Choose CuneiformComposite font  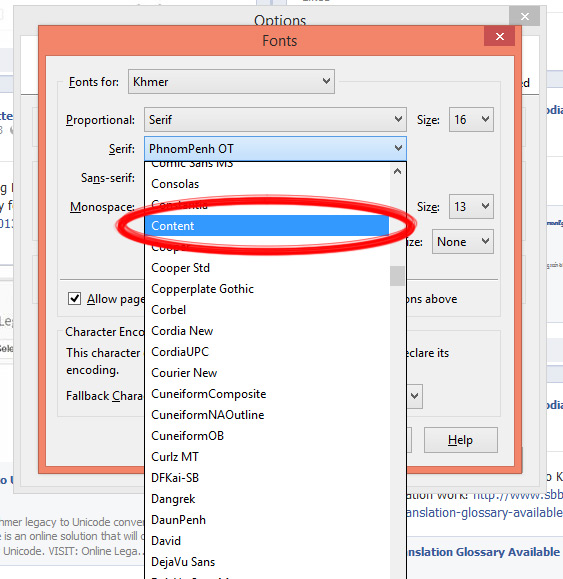click(267, 394)
